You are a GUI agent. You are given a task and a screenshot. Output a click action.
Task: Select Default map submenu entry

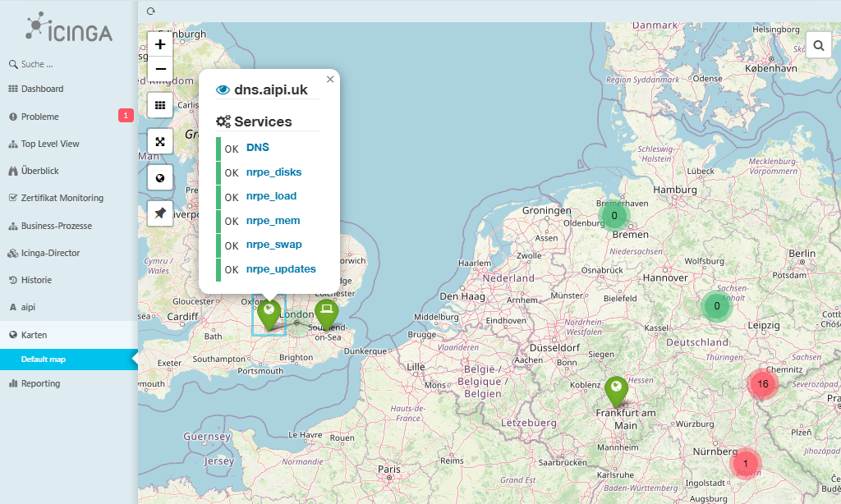[69, 360]
